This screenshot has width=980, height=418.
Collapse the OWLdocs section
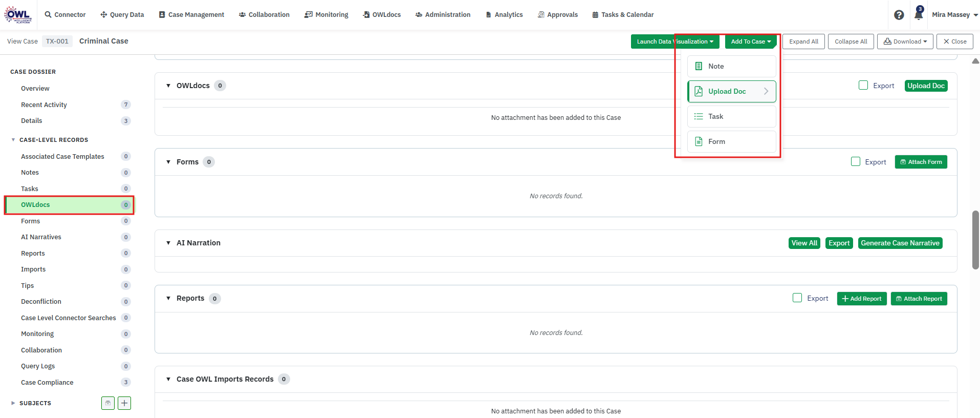click(x=168, y=86)
